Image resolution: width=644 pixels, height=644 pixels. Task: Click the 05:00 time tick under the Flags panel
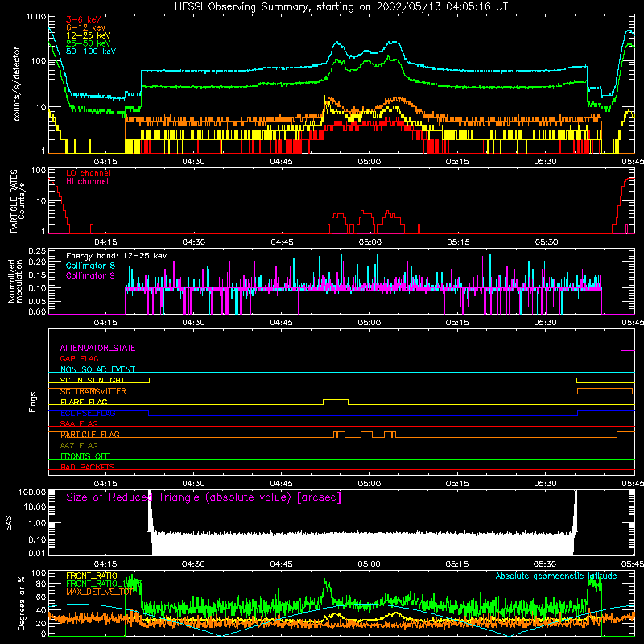pos(369,484)
